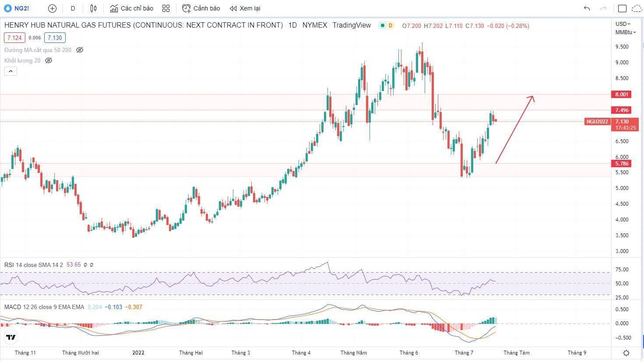Open the candlestick chart style selector
This screenshot has width=644, height=362.
tap(93, 8)
